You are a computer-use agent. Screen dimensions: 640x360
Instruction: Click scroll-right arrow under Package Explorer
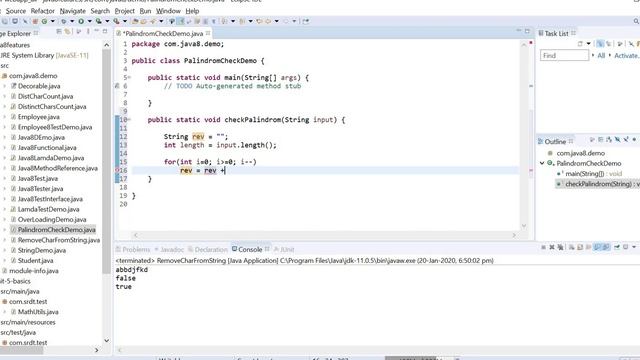coord(97,350)
